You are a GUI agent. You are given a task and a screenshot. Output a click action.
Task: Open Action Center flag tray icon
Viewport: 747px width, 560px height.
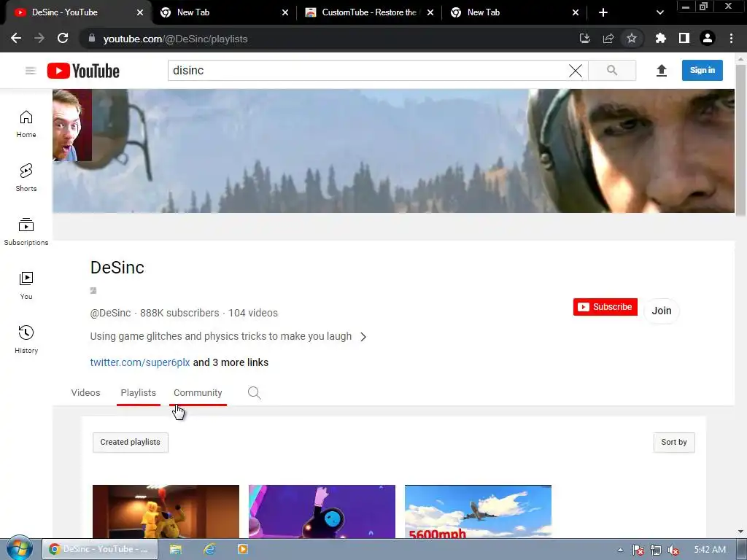(638, 551)
